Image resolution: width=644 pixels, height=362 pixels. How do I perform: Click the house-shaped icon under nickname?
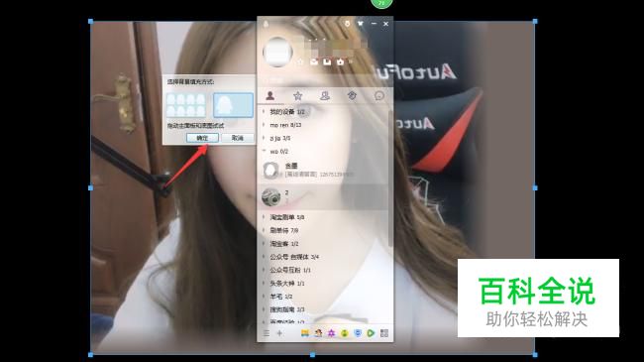341,61
